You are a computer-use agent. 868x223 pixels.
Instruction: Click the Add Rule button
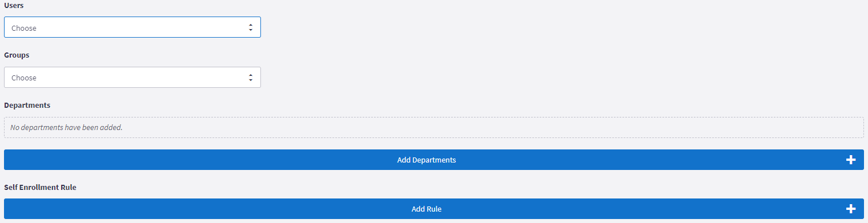tap(434, 209)
